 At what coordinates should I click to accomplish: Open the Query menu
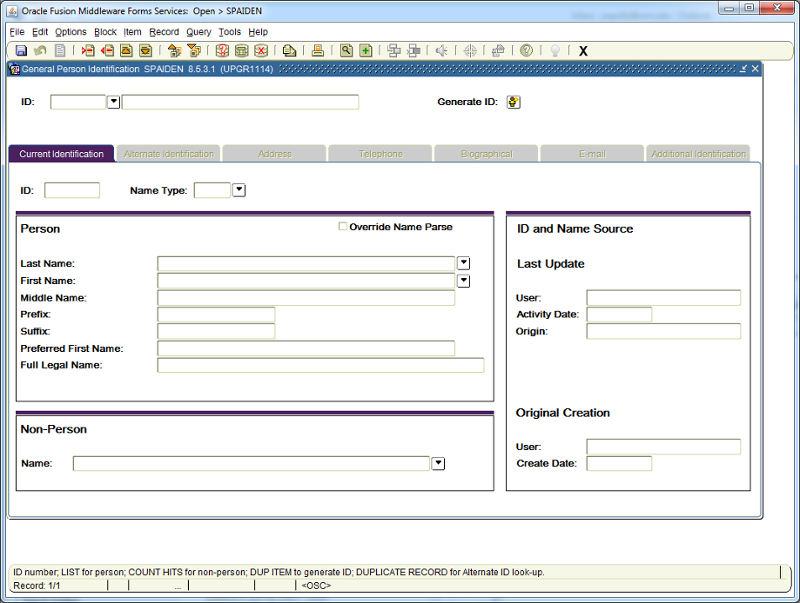[x=198, y=32]
